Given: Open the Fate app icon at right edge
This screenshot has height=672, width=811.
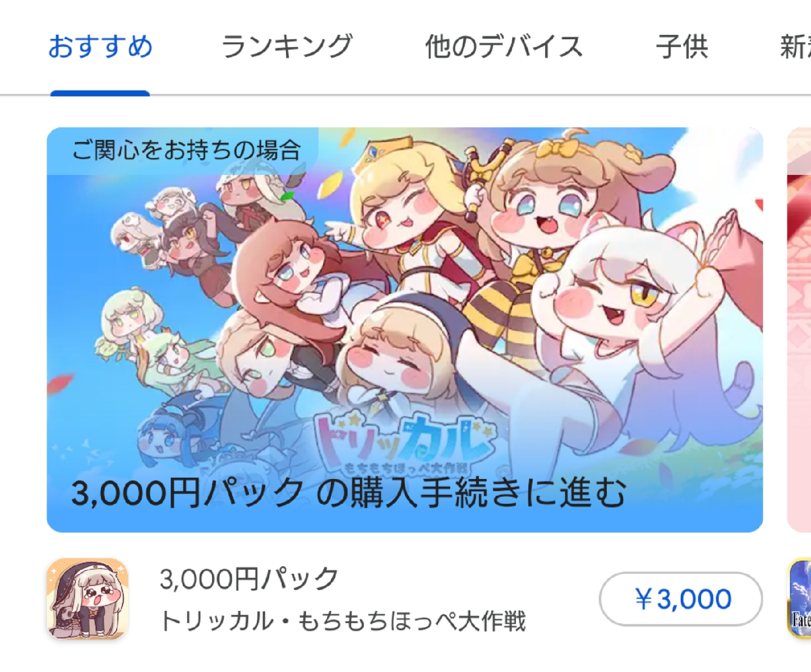Looking at the screenshot, I should coord(800,599).
